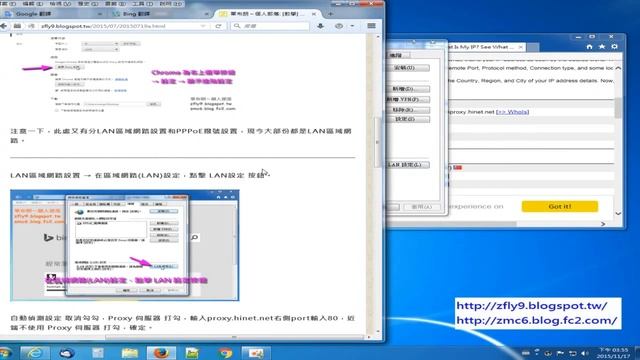Click 安裝 button in Internet Options dialog
640x360 pixels.
408,68
